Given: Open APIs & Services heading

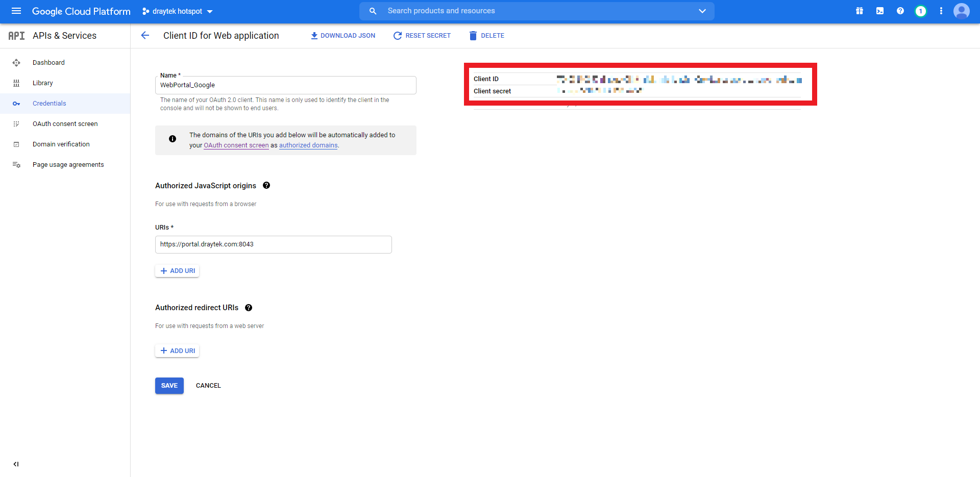Looking at the screenshot, I should 64,36.
